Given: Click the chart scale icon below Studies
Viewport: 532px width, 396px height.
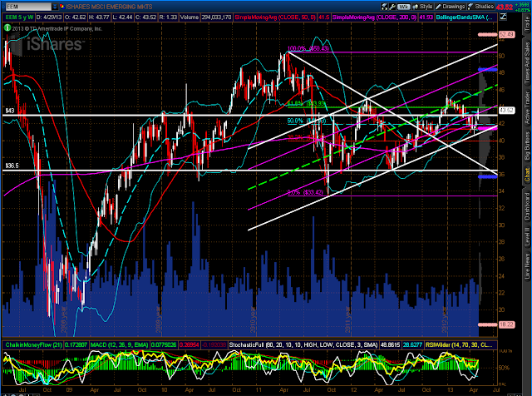Looking at the screenshot, I should pyautogui.click(x=503, y=17).
